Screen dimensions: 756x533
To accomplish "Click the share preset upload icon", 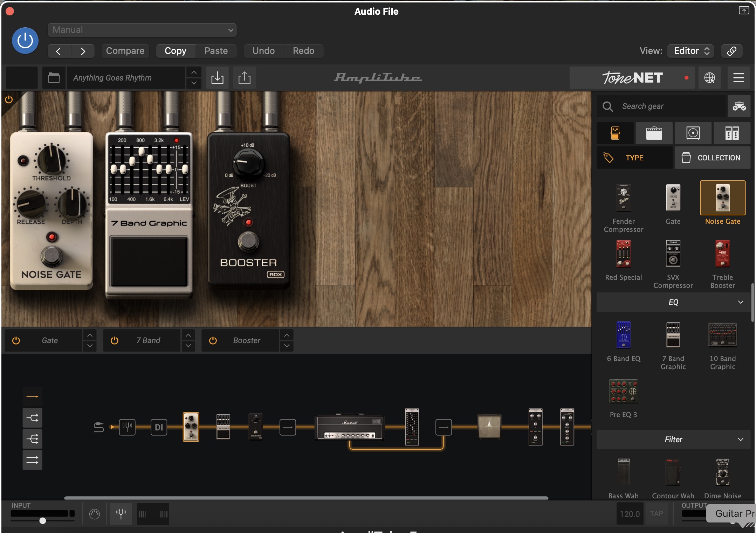I will [245, 78].
